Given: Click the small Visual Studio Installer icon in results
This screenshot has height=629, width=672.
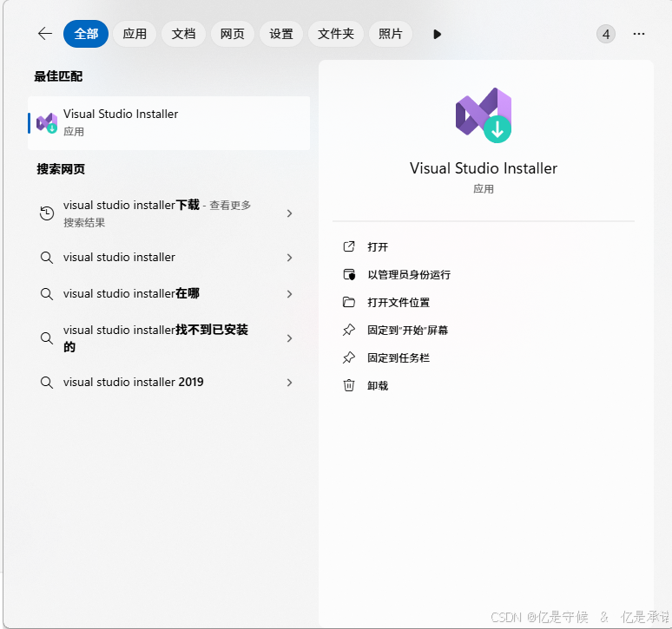Looking at the screenshot, I should pyautogui.click(x=47, y=123).
